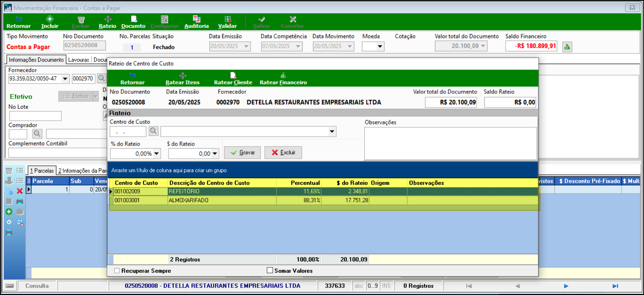Close the Movimentação Financeira window
This screenshot has width=644, height=295.
point(632,7)
